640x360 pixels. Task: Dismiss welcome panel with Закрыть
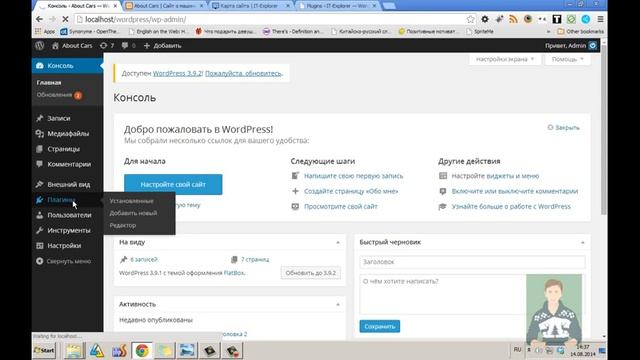click(x=563, y=128)
